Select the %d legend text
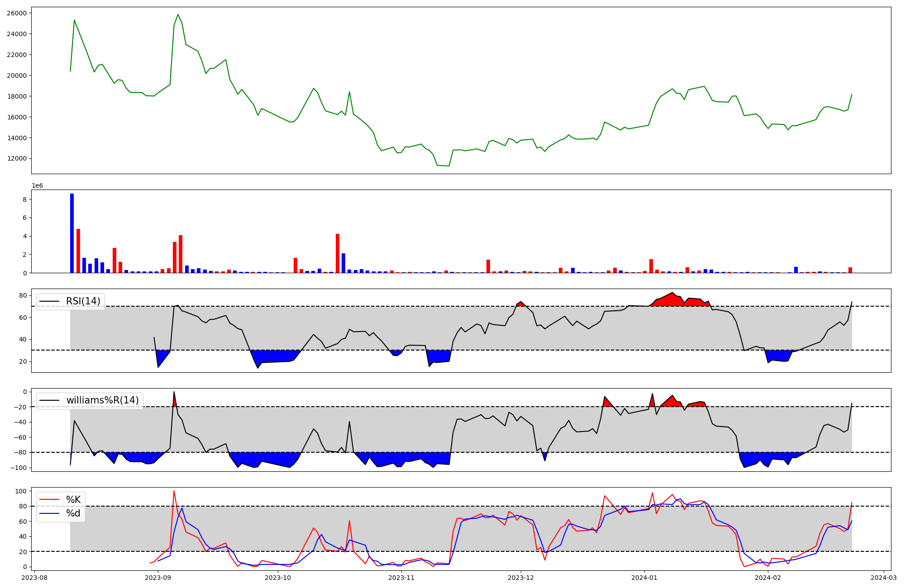This screenshot has height=588, width=905. pos(73,513)
